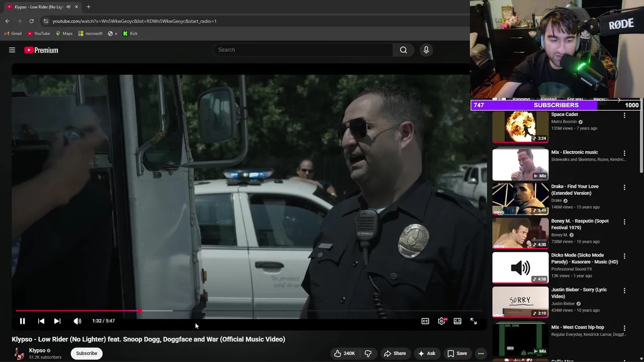
Task: Open YouTube bookmark
Action: click(39, 34)
